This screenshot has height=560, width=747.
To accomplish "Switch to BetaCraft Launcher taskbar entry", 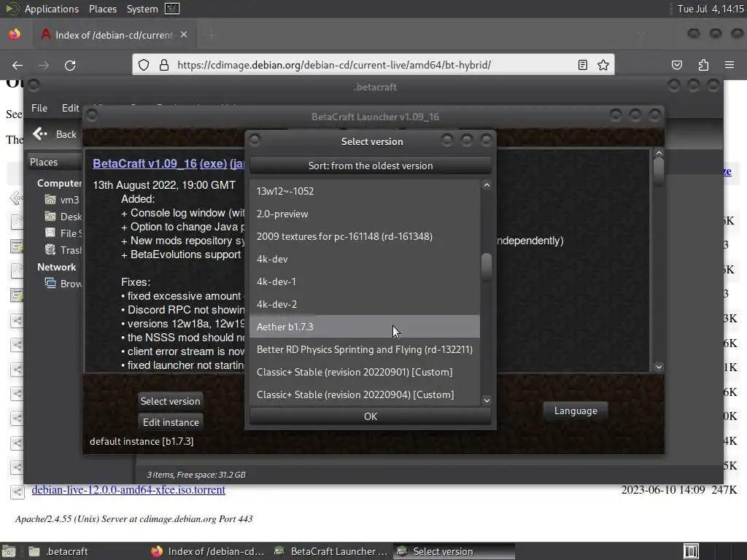I will (332, 551).
